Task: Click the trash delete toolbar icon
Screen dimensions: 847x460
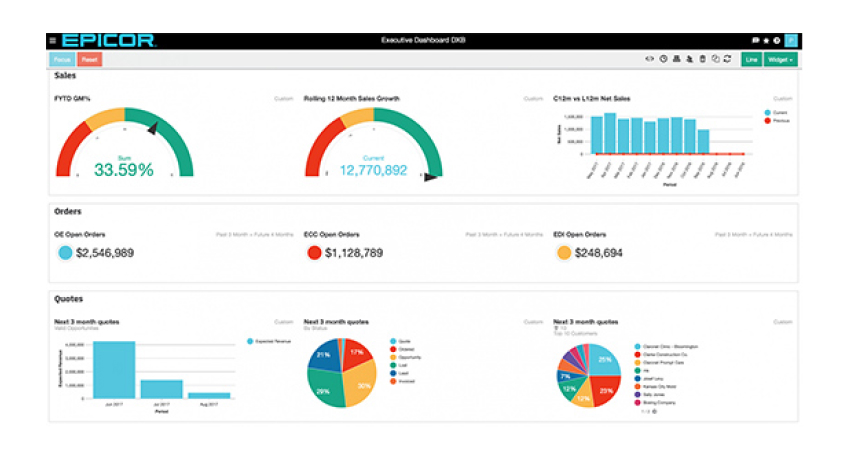Action: pos(702,60)
